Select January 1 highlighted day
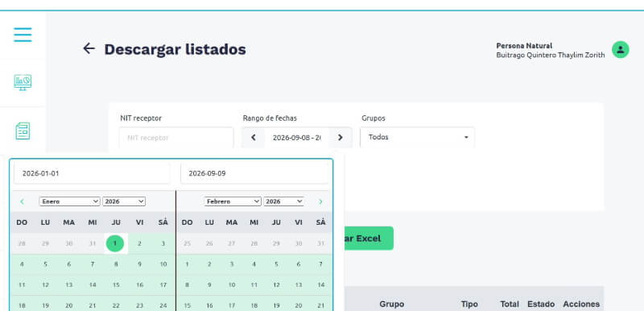Image resolution: width=644 pixels, height=311 pixels. click(x=115, y=243)
